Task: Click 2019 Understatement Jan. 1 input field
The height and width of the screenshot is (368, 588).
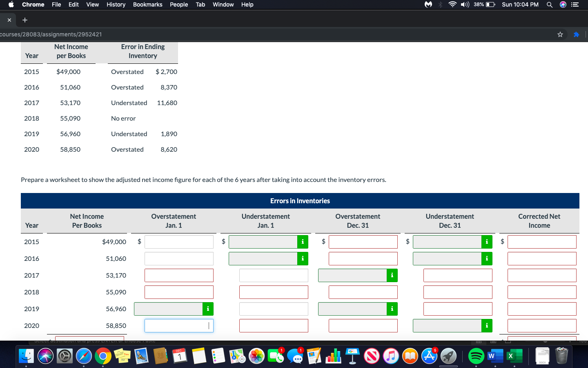Action: click(274, 309)
